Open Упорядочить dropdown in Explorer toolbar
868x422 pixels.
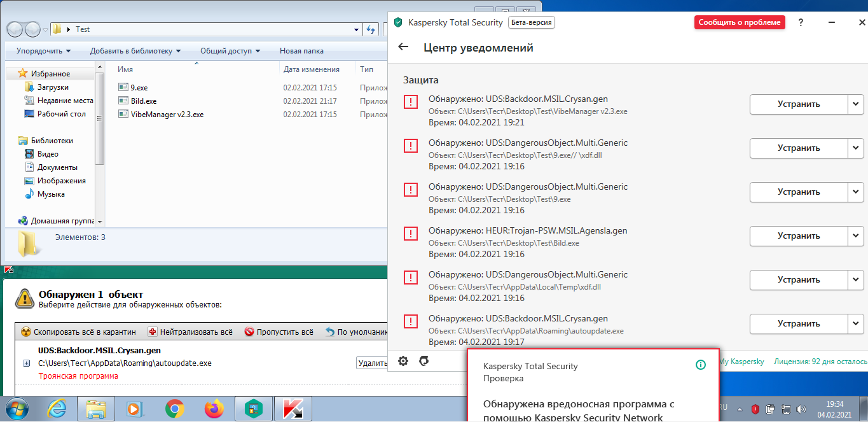[43, 51]
